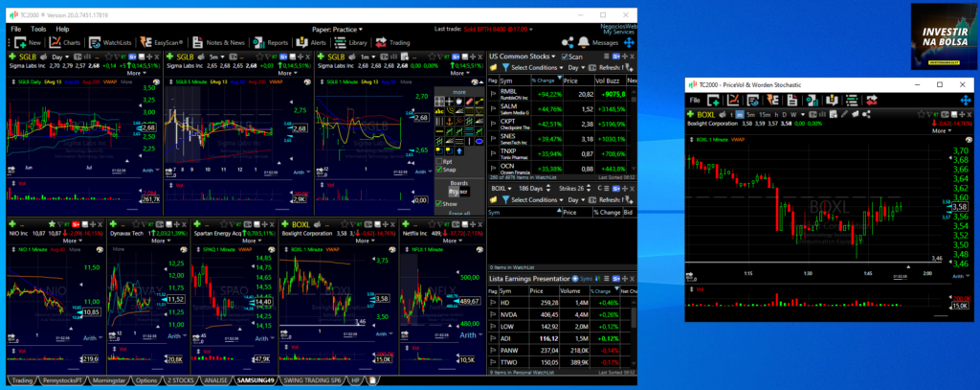
Task: Switch to the SWING TRADING SP6 tab
Action: click(x=311, y=381)
